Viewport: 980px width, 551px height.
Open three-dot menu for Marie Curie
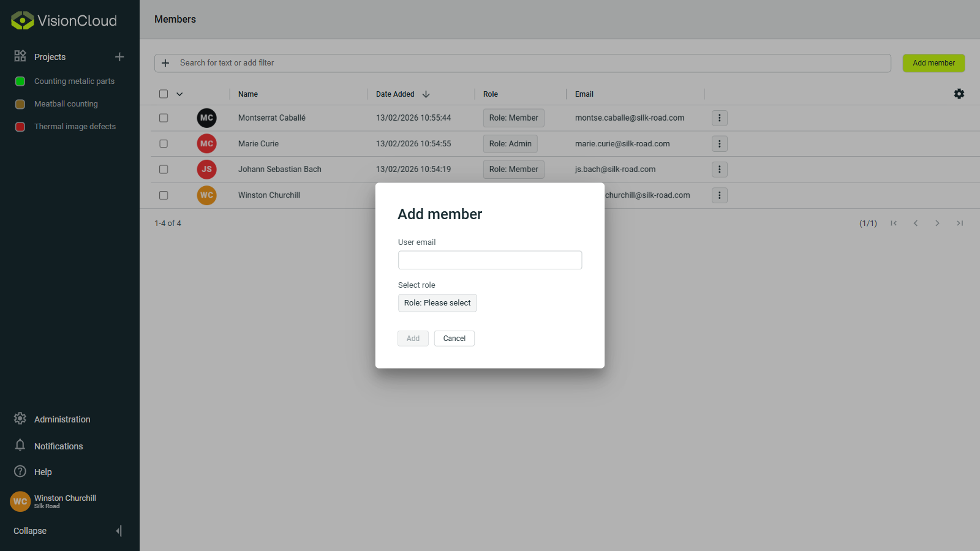[x=719, y=144]
